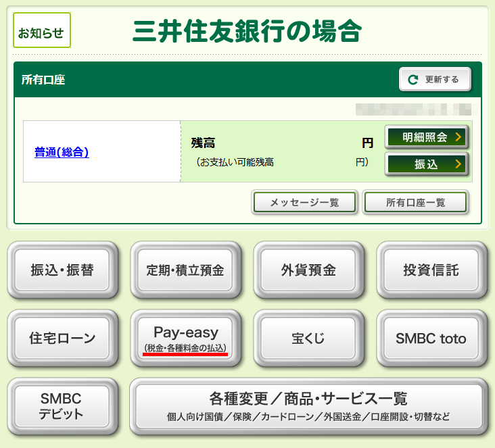Image resolution: width=495 pixels, height=448 pixels.
Task: Open the SMBC toto button
Action: [x=431, y=339]
